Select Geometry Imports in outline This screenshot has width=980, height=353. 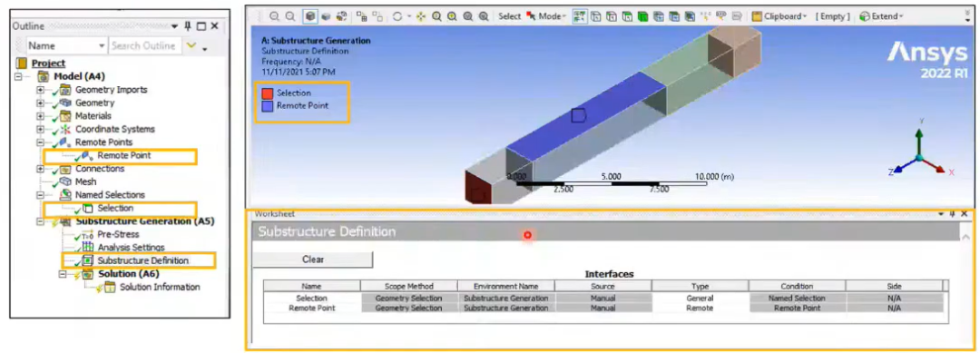112,89
